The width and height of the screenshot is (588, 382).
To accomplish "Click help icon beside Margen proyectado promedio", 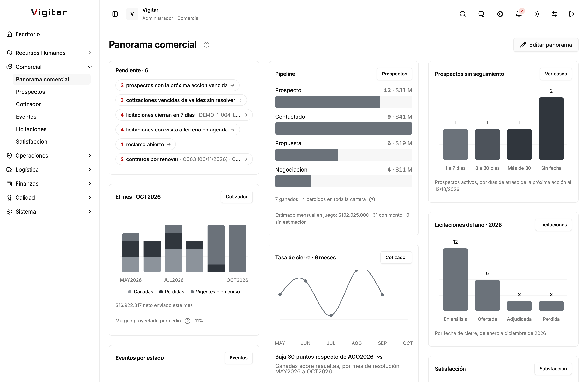I will click(x=187, y=321).
